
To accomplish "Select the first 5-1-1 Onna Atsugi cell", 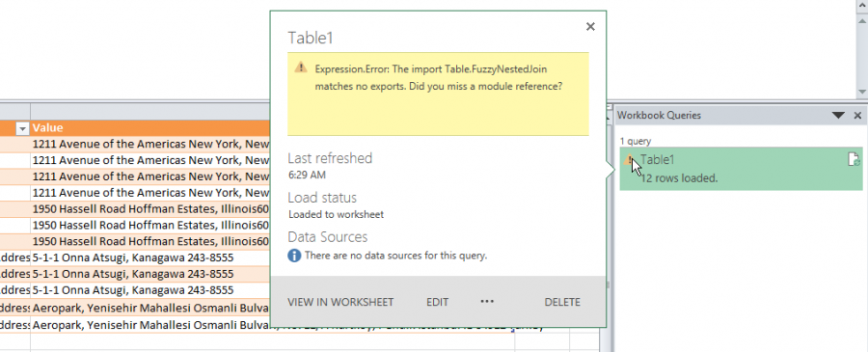I will [150, 257].
